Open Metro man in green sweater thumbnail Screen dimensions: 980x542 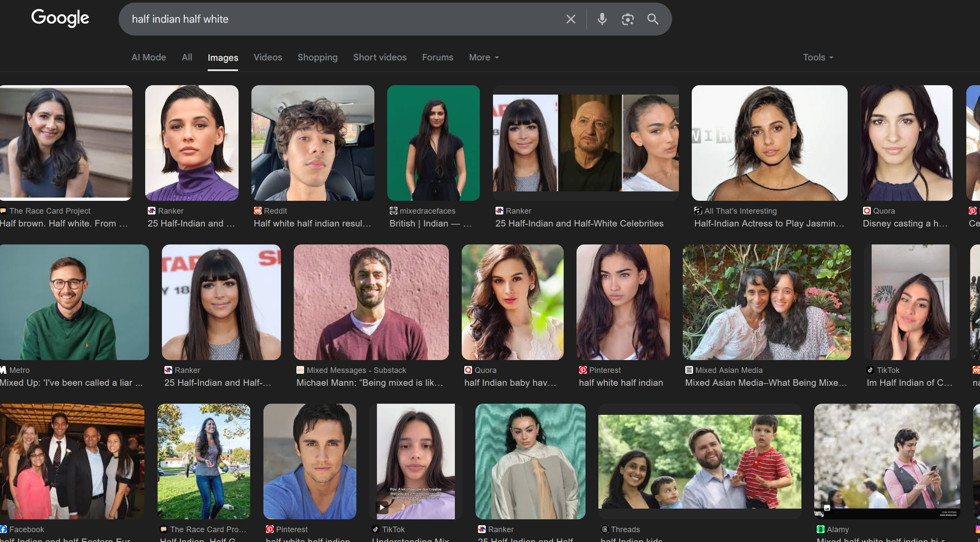tap(75, 302)
